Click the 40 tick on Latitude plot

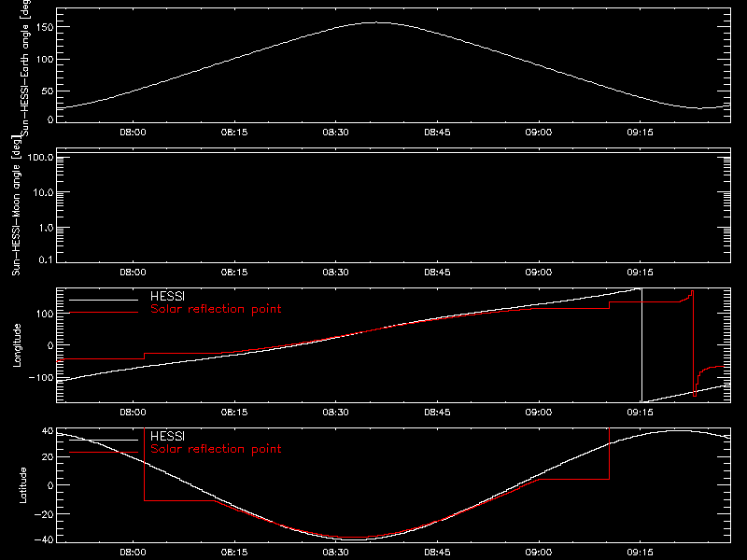(48, 431)
